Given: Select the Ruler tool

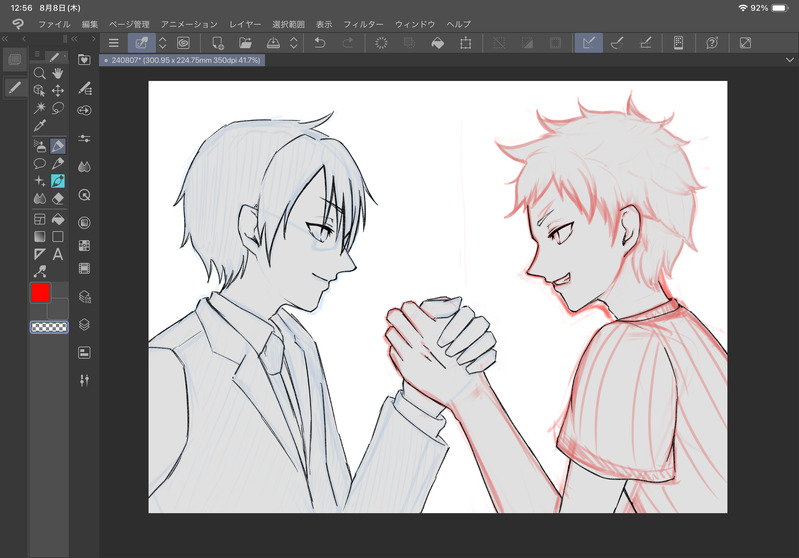Looking at the screenshot, I should [39, 254].
